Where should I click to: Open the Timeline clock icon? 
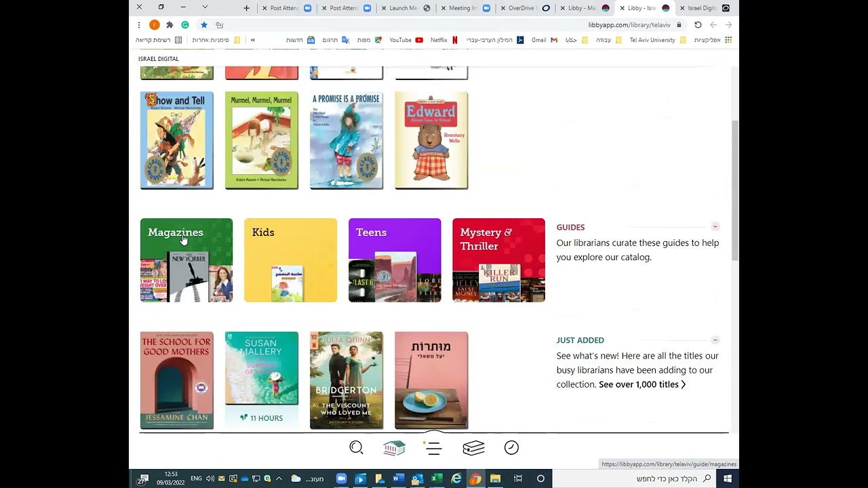coord(511,447)
